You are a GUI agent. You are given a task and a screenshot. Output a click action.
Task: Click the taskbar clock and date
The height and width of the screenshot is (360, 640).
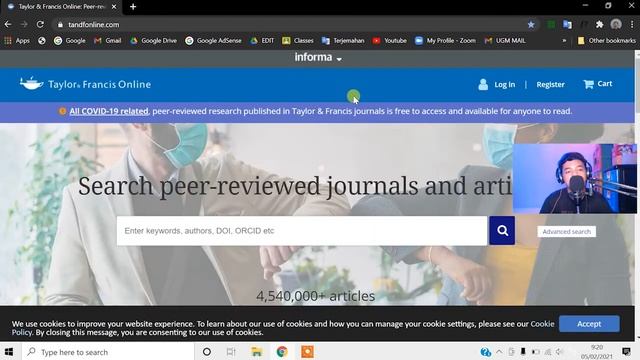point(597,352)
